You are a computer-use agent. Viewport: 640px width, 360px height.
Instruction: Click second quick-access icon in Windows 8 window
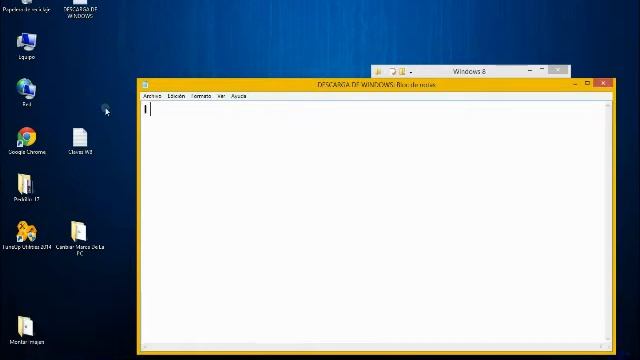393,72
